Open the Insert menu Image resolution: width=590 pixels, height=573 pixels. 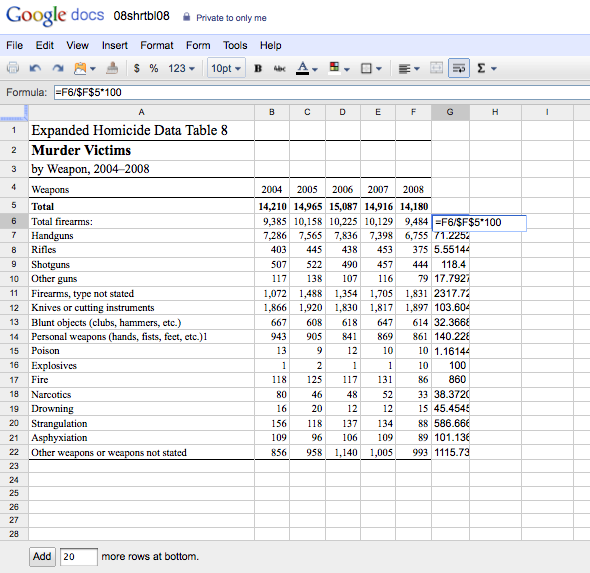[x=115, y=46]
